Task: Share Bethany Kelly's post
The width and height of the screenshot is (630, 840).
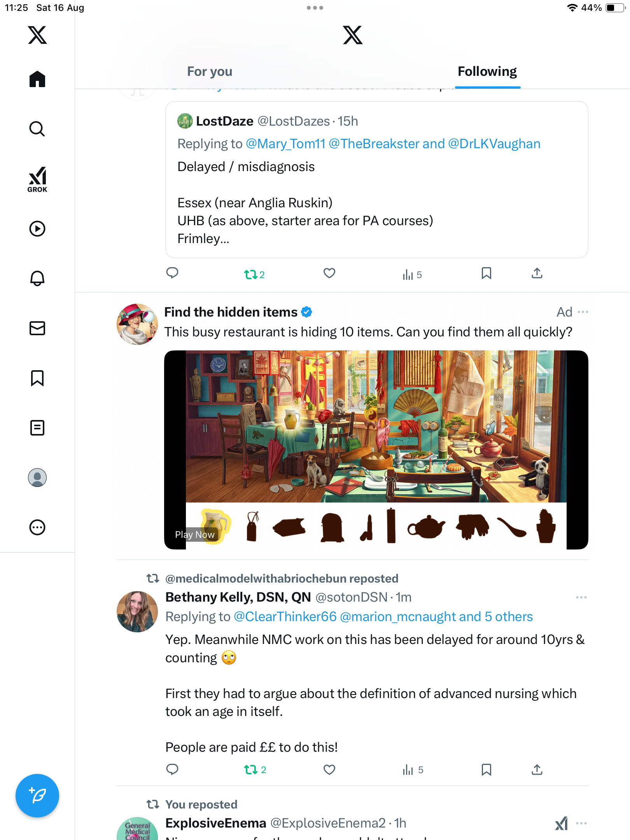Action: point(537,770)
